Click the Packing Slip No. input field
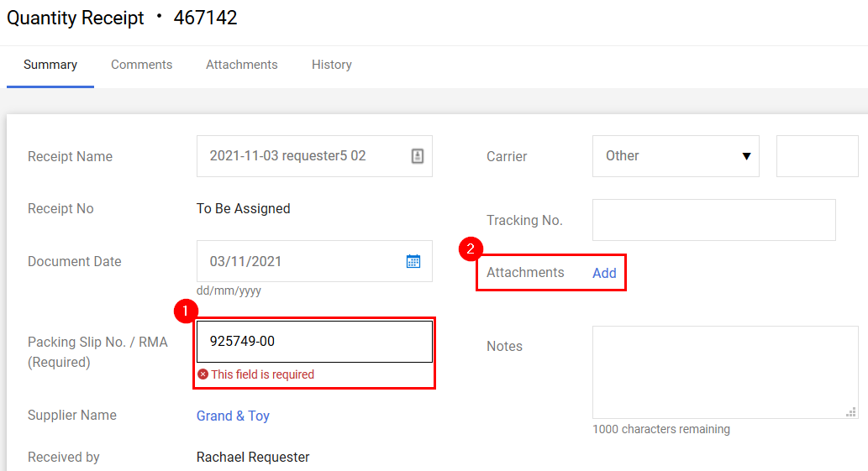The image size is (868, 471). click(314, 342)
